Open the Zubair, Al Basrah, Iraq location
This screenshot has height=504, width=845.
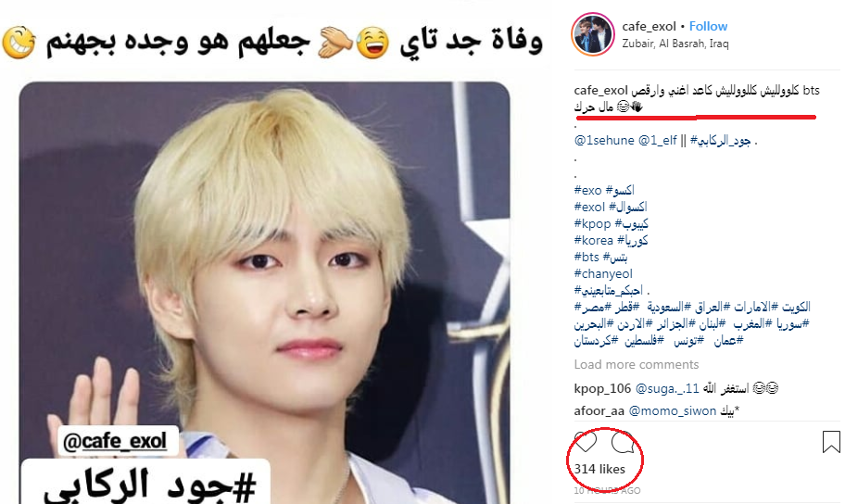tap(675, 44)
